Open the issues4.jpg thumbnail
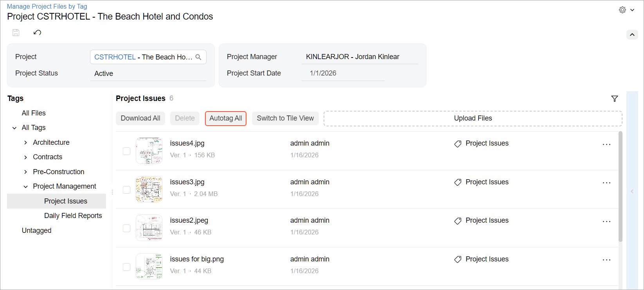This screenshot has height=290, width=644. pyautogui.click(x=149, y=151)
